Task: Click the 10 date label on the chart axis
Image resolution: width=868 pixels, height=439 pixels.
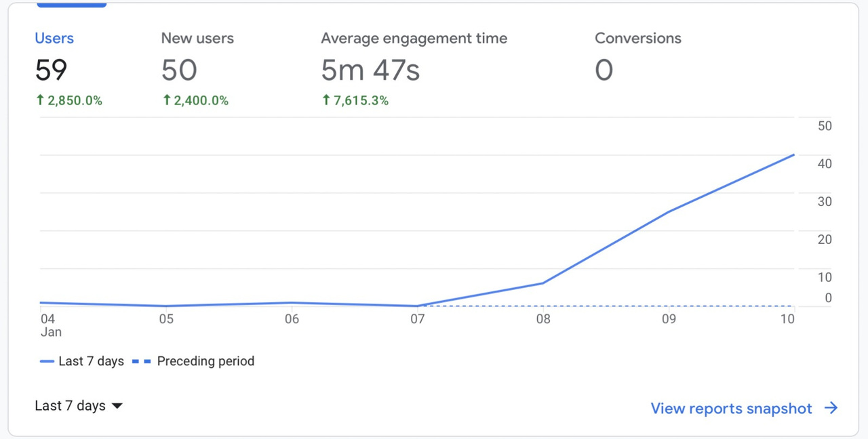Action: pos(787,319)
